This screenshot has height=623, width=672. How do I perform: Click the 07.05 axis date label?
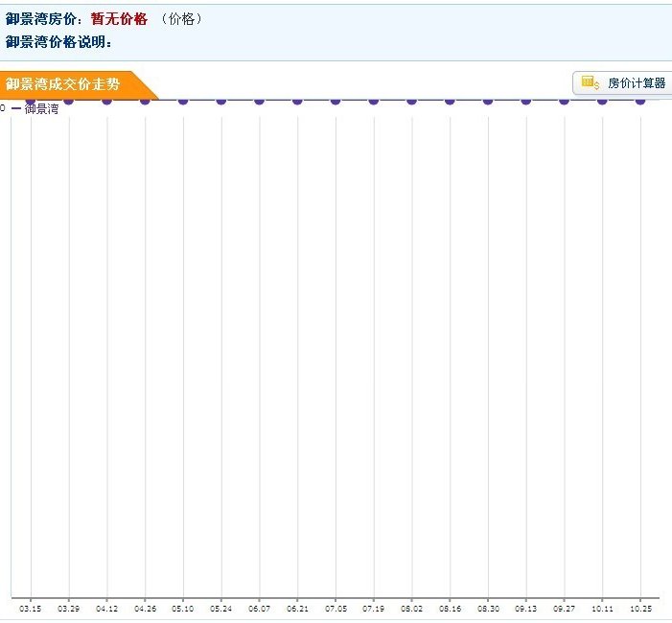pyautogui.click(x=336, y=609)
